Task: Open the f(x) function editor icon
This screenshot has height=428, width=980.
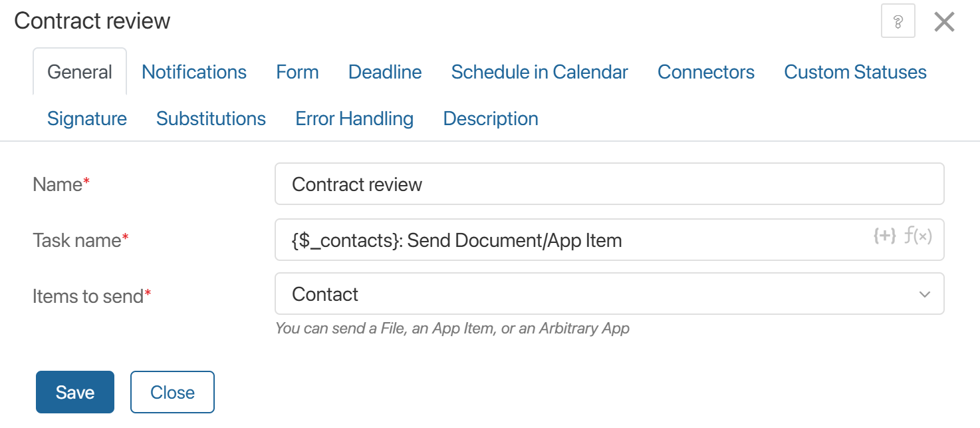Action: [x=918, y=236]
